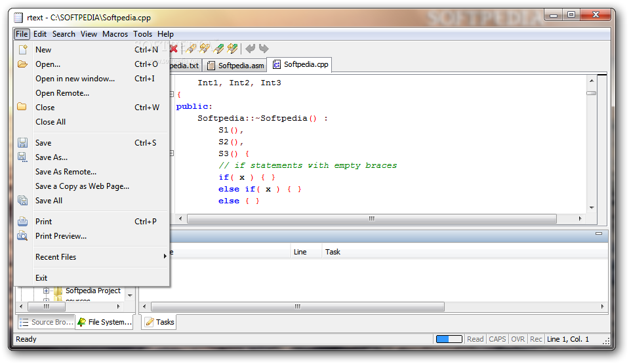629x364 pixels.
Task: Click the document icon on Softpedia.asm tab
Action: coord(211,66)
